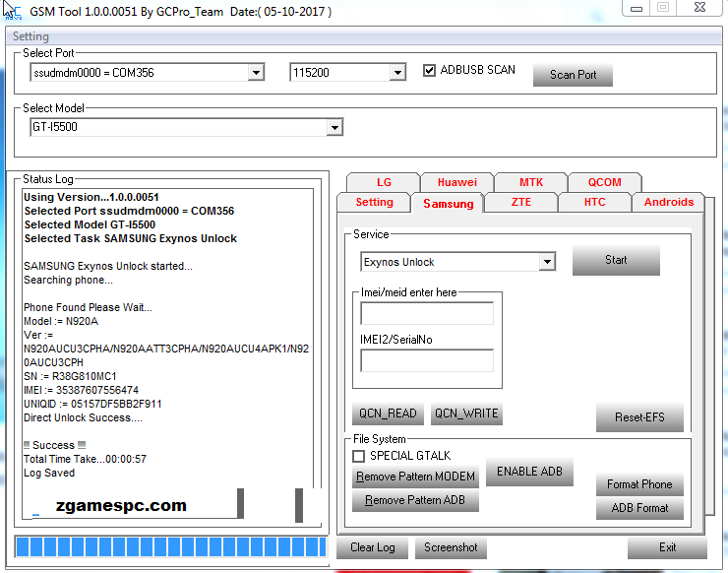The image size is (728, 573).
Task: Open the HTC tab
Action: click(x=595, y=202)
